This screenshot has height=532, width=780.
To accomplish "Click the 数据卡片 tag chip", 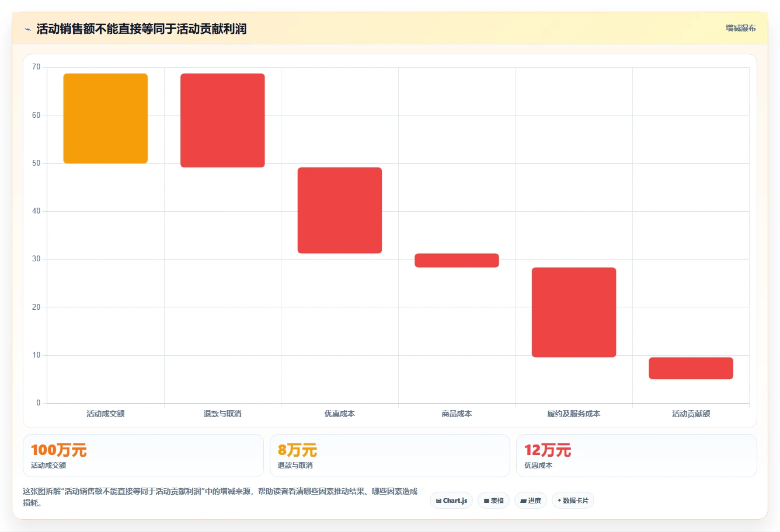I will pyautogui.click(x=573, y=501).
